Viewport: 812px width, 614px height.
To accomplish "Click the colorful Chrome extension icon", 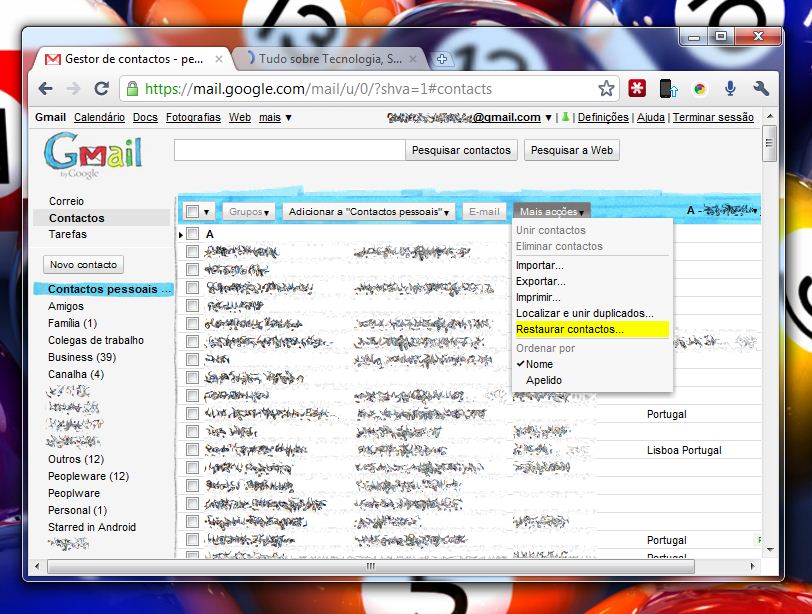I will (x=700, y=89).
